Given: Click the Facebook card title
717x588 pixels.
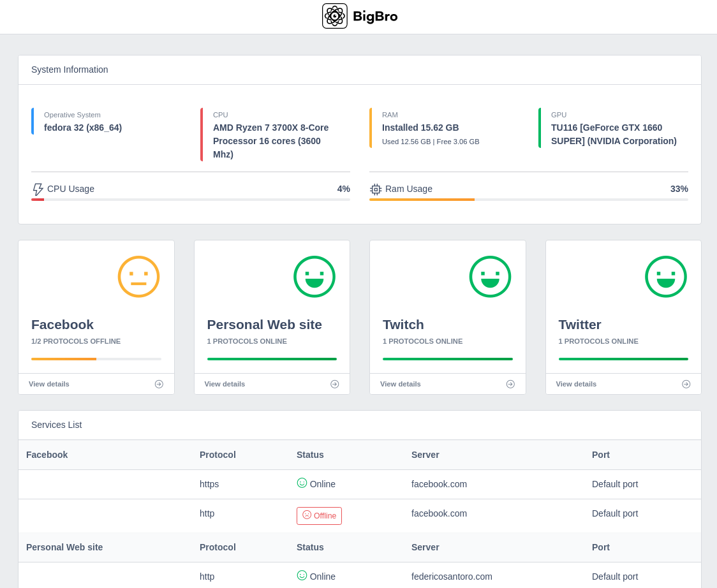Looking at the screenshot, I should point(62,325).
